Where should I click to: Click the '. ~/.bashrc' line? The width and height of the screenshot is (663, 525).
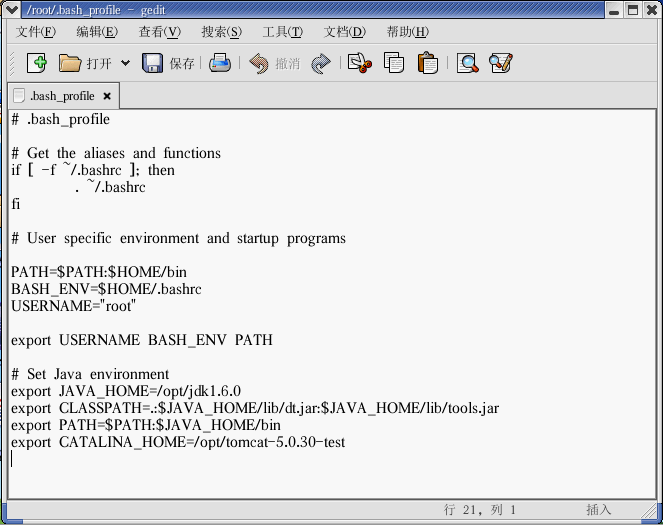pos(110,187)
